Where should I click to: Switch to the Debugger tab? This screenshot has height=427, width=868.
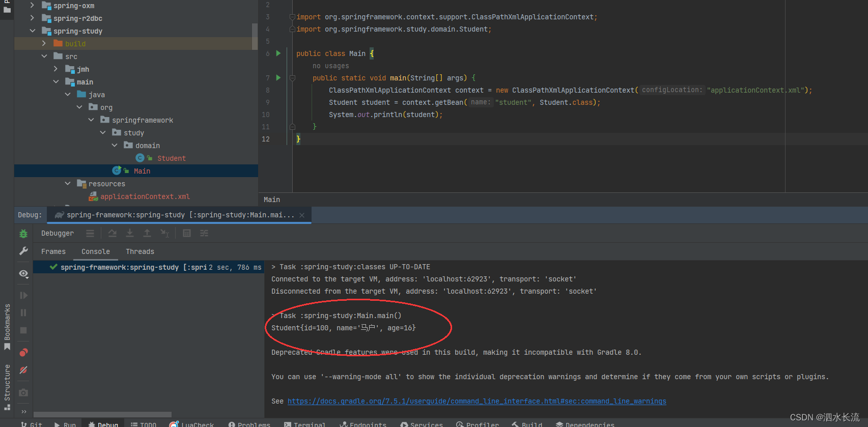tap(58, 233)
